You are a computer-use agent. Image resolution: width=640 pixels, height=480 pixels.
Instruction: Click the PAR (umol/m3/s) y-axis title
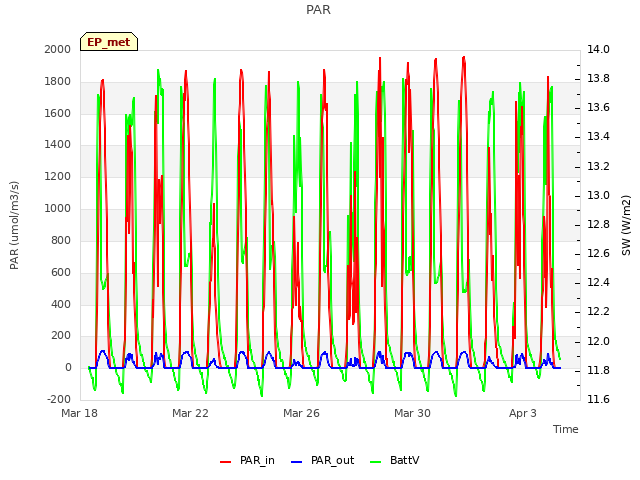pos(14,225)
